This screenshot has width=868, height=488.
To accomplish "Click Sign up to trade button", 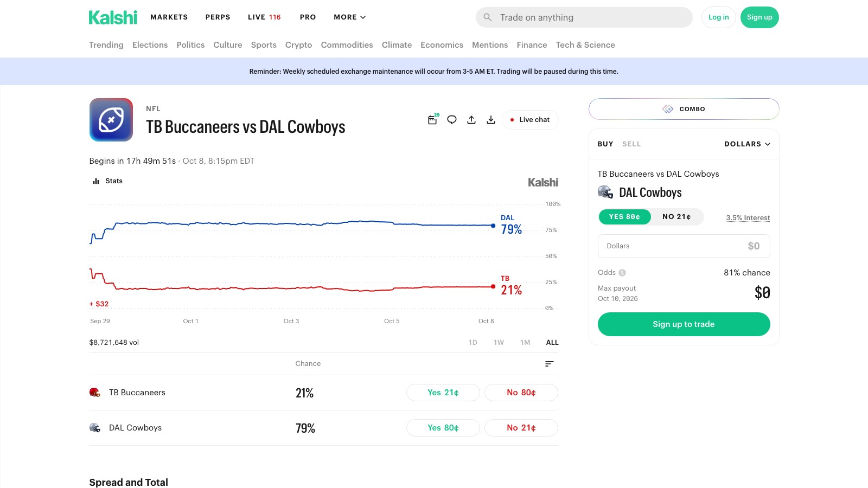I will pos(684,324).
